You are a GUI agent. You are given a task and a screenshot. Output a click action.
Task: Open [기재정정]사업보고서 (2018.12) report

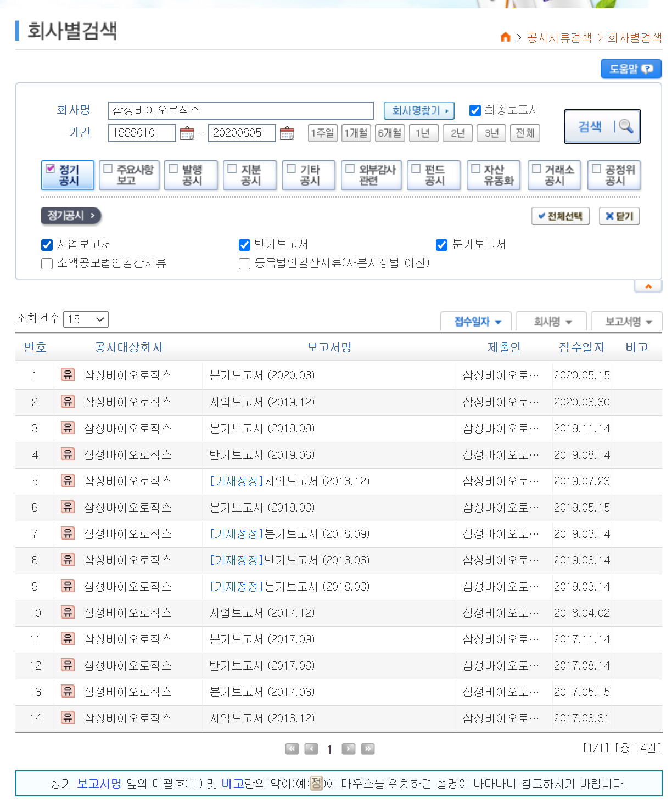(x=290, y=481)
